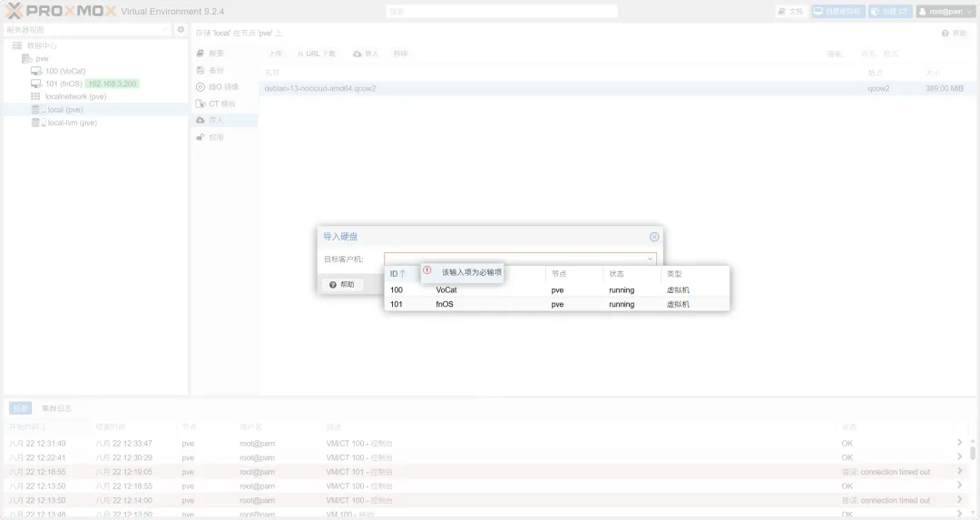Click the grid icon of localnetwork

[x=35, y=97]
